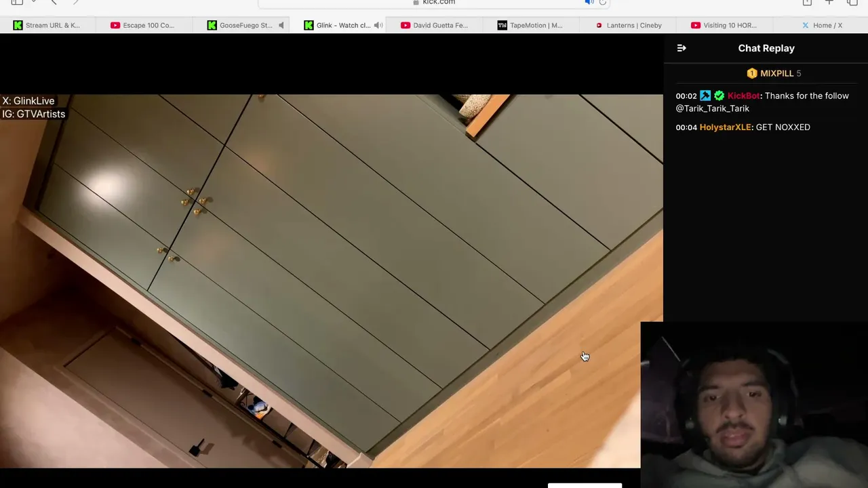Viewport: 868px width, 488px height.
Task: Jump to the 00:02 chat timestamp
Action: [x=686, y=96]
